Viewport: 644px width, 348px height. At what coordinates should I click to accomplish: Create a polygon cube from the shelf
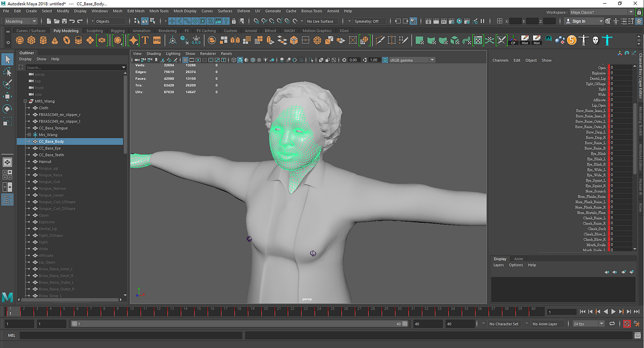click(31, 40)
